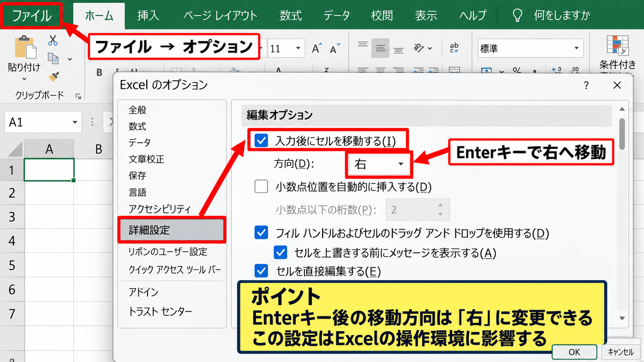Expand the font size 11 dropdown
Screen dimensions: 644x362
[298, 48]
